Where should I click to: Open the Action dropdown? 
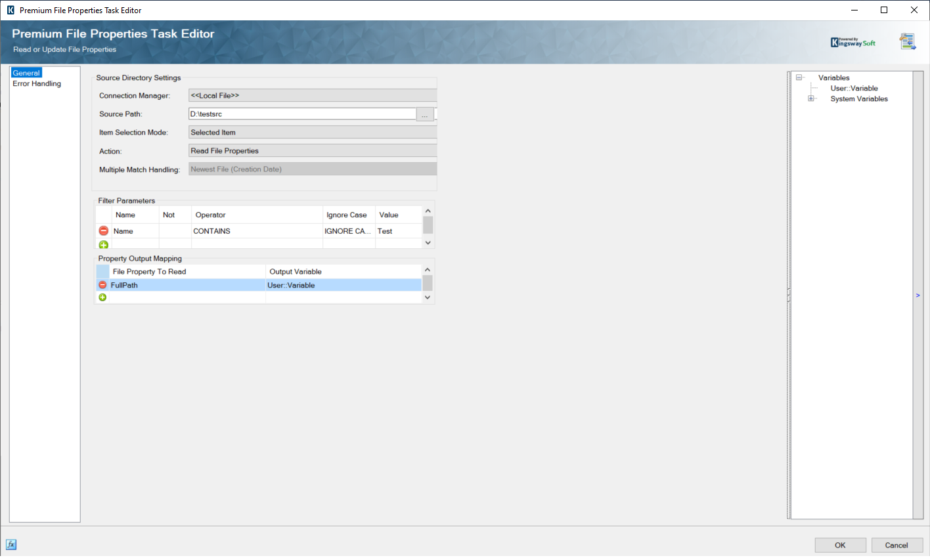[313, 150]
